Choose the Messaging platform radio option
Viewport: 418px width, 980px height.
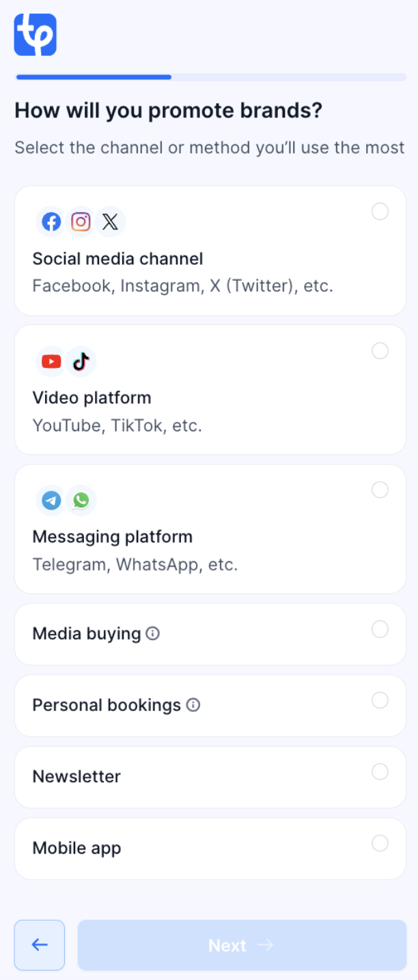(x=380, y=490)
